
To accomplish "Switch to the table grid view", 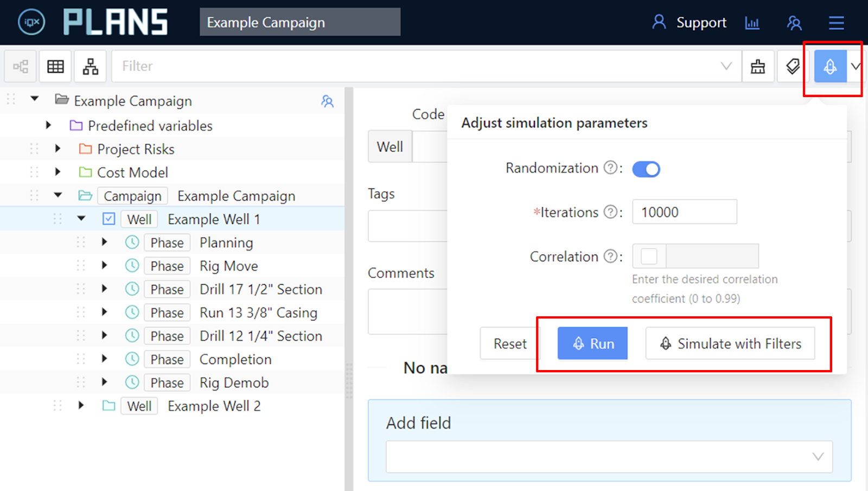I will tap(55, 66).
